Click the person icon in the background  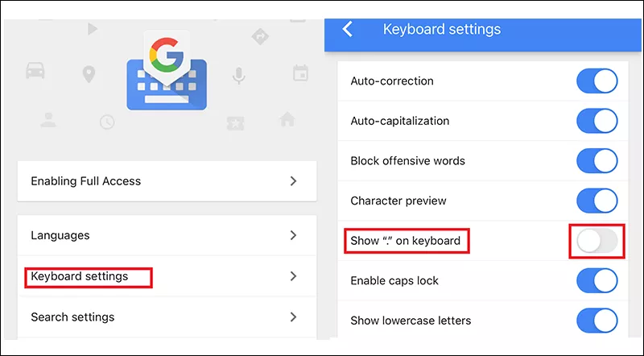coord(48,120)
